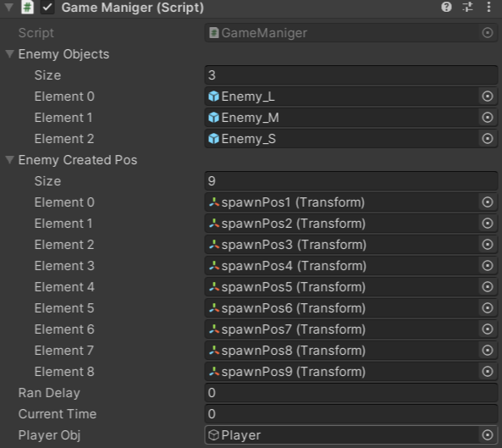Select the Enemy_M prefab cube icon
The image size is (502, 448).
click(213, 118)
